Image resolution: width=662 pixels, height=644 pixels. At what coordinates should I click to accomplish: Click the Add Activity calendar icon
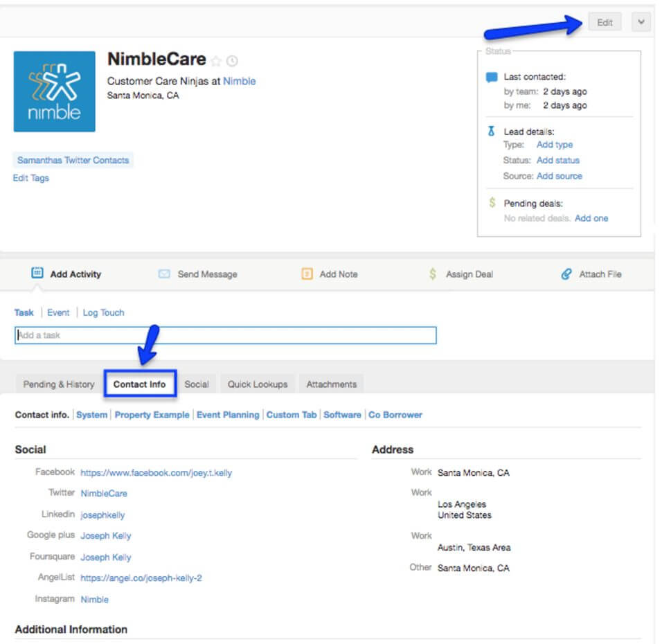(x=37, y=274)
